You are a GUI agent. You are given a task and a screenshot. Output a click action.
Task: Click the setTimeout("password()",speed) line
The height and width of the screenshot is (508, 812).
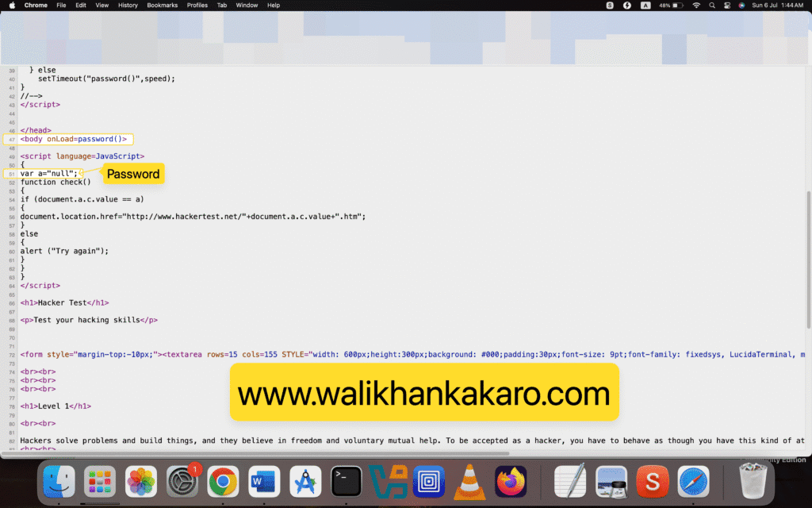point(106,79)
